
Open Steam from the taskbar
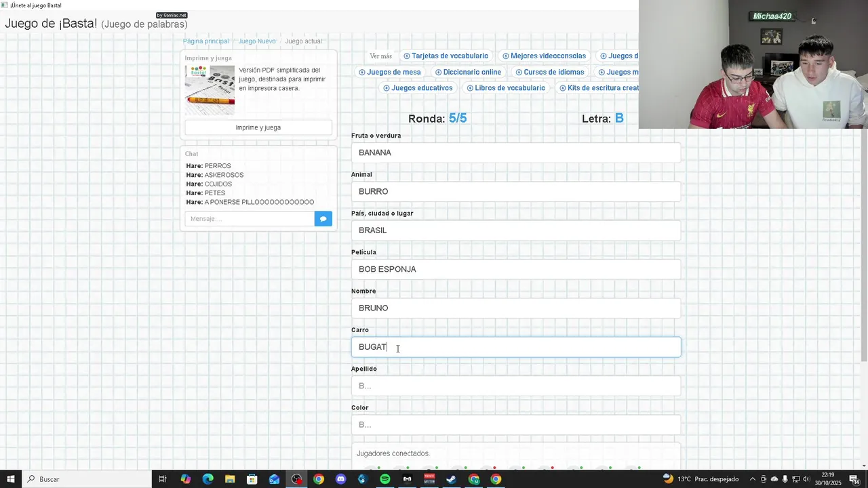[x=452, y=479]
